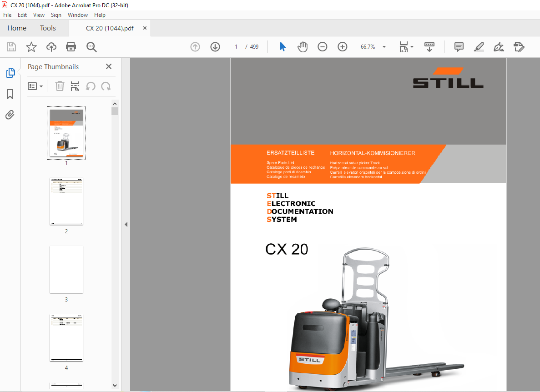
Task: Add file to starred via star icon
Action: point(31,47)
